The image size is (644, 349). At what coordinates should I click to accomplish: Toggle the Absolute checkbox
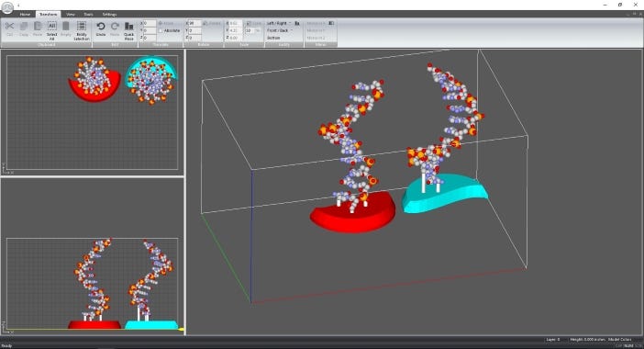click(161, 30)
